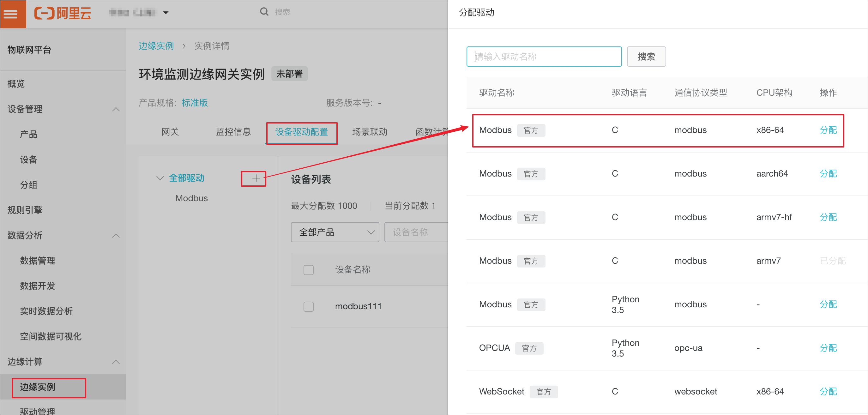Check the modbus111 device checkbox

point(308,307)
